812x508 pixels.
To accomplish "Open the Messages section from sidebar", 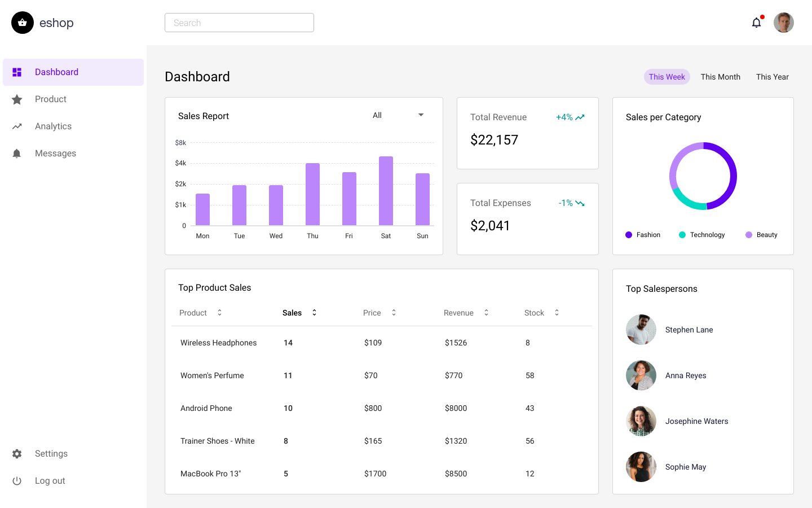I will [x=55, y=153].
